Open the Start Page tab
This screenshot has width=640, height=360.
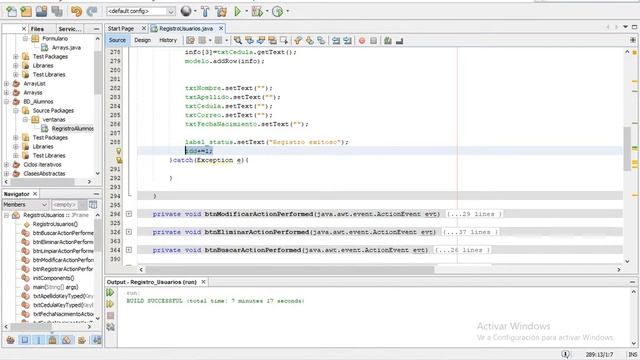pyautogui.click(x=121, y=29)
